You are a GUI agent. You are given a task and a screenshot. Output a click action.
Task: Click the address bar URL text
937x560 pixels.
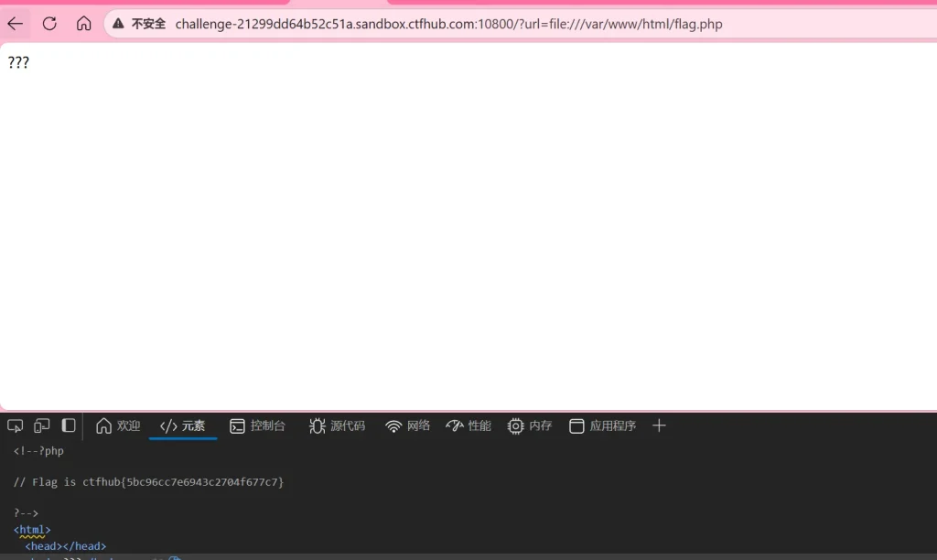448,24
